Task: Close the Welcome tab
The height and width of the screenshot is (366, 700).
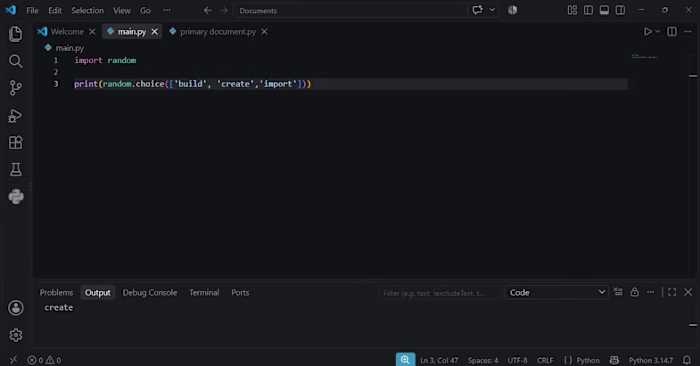Action: click(92, 32)
